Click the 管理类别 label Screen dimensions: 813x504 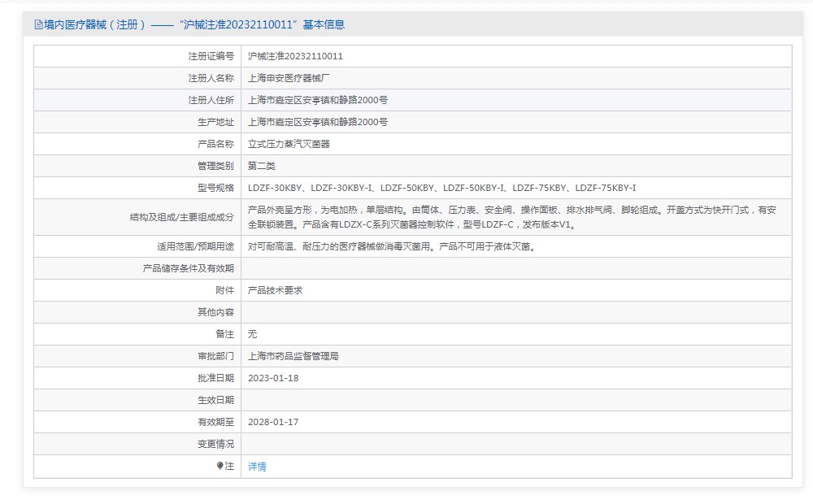coord(215,166)
